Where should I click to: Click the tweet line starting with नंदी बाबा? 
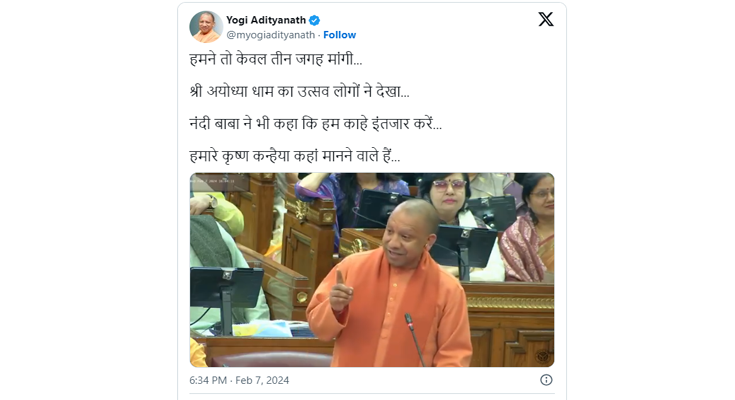315,123
